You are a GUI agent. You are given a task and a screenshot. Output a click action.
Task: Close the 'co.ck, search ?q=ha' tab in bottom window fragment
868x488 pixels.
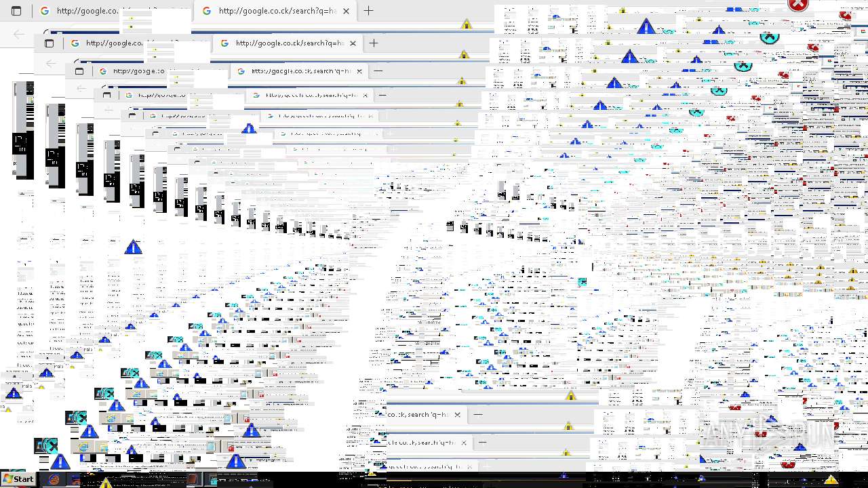pos(457,414)
